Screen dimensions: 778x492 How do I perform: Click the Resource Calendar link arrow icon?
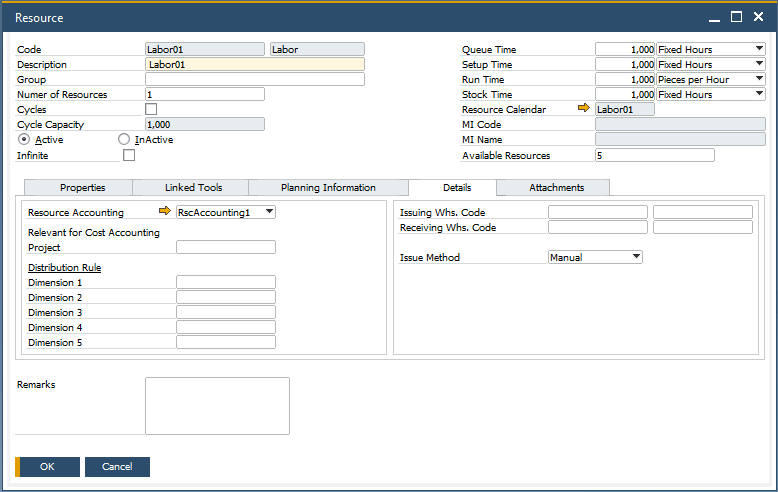[584, 109]
